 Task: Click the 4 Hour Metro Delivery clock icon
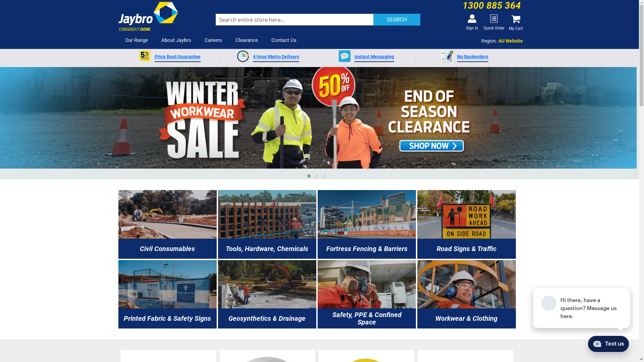[x=243, y=56]
